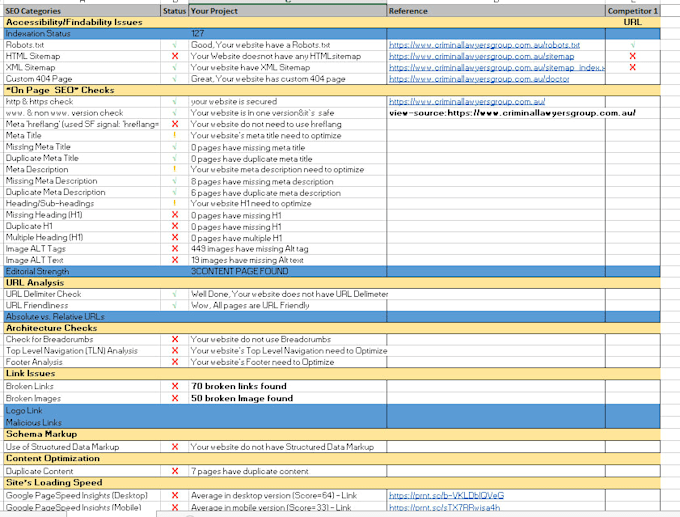Select the 'Accessibility/Findability Issues' section row
The height and width of the screenshot is (517, 680).
click(x=332, y=22)
